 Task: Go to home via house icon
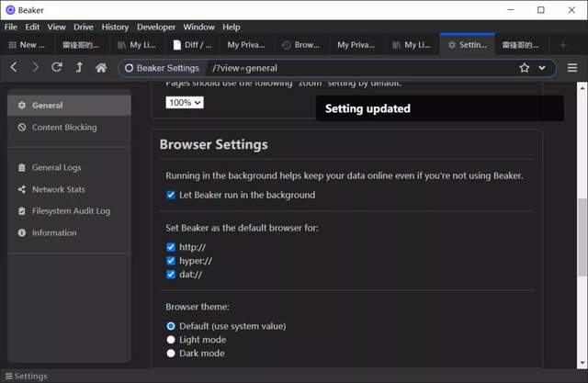coord(101,68)
